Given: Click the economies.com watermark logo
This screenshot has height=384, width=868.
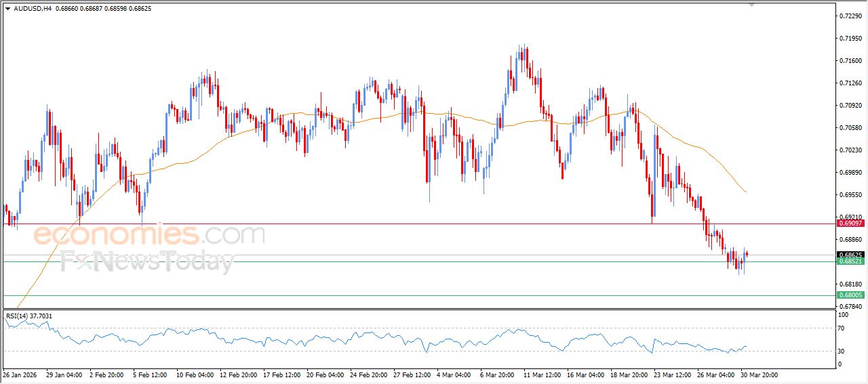Looking at the screenshot, I should click(x=149, y=235).
